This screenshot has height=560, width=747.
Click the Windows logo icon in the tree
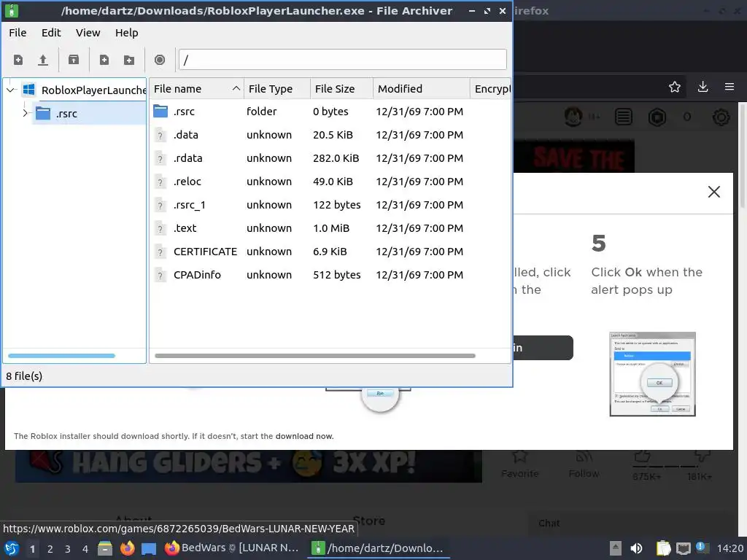(28, 90)
